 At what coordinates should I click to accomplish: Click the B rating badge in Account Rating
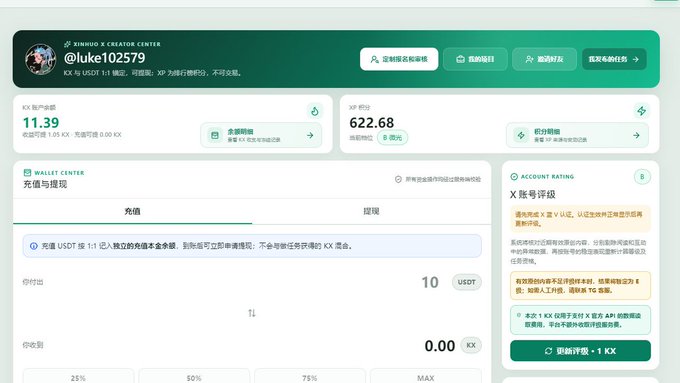(x=642, y=177)
